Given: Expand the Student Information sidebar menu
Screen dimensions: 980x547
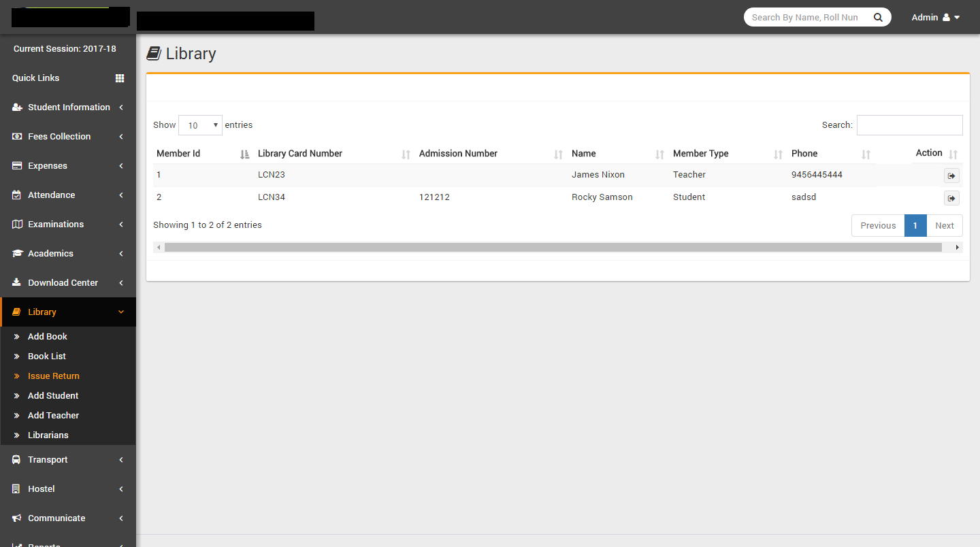Looking at the screenshot, I should (68, 107).
